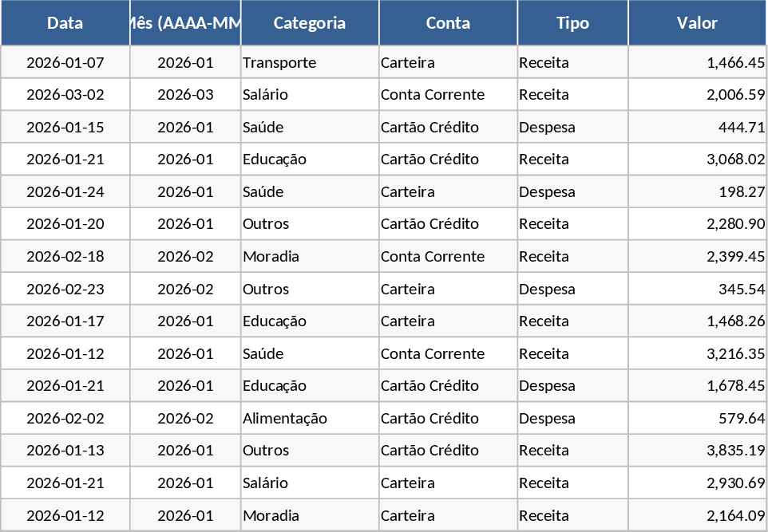Select the date cell 2026-02-18

[x=65, y=256]
